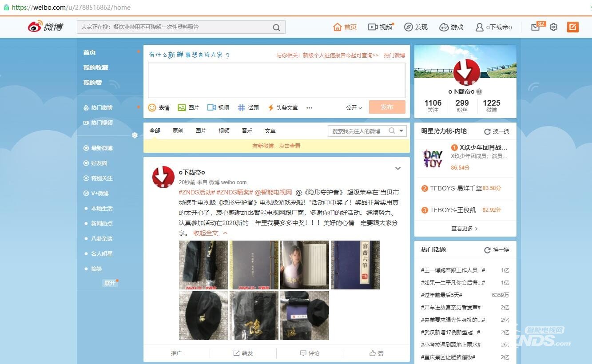Click the 有新微博，点击查看 banner
This screenshot has height=364, width=592.
[276, 146]
